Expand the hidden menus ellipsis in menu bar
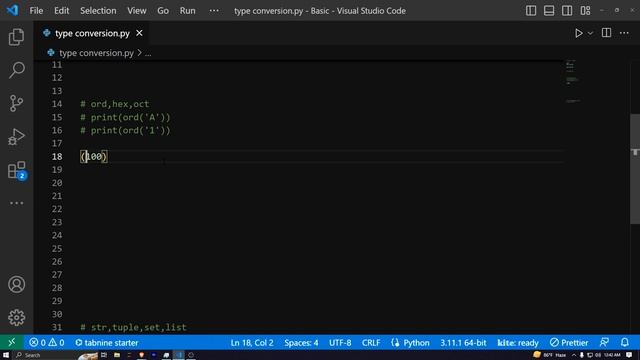The height and width of the screenshot is (360, 640). coord(214,11)
